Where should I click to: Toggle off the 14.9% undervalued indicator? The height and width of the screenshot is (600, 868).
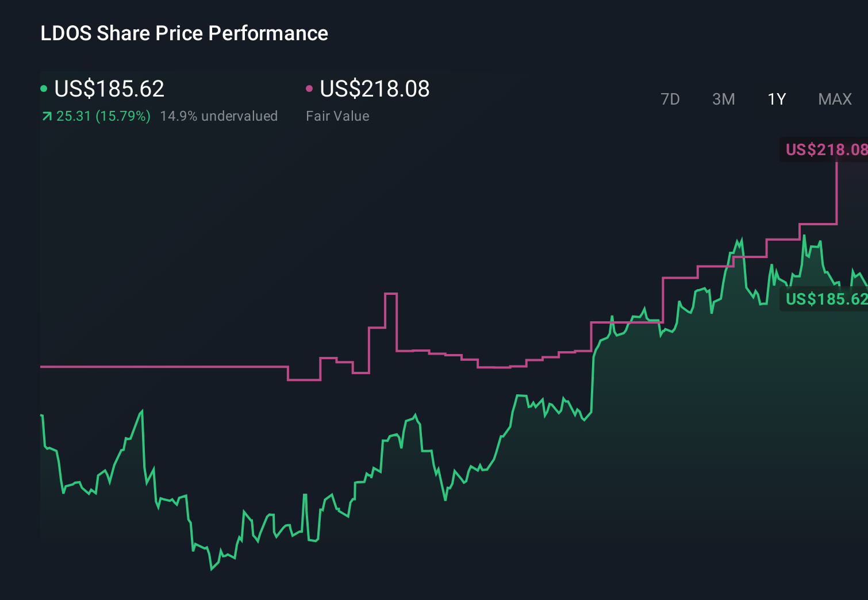click(x=219, y=116)
